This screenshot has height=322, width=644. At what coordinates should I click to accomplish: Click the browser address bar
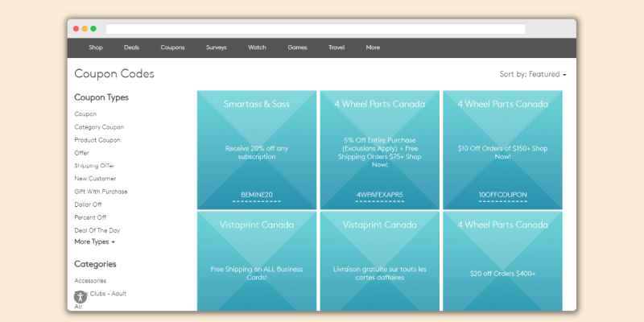tap(316, 29)
